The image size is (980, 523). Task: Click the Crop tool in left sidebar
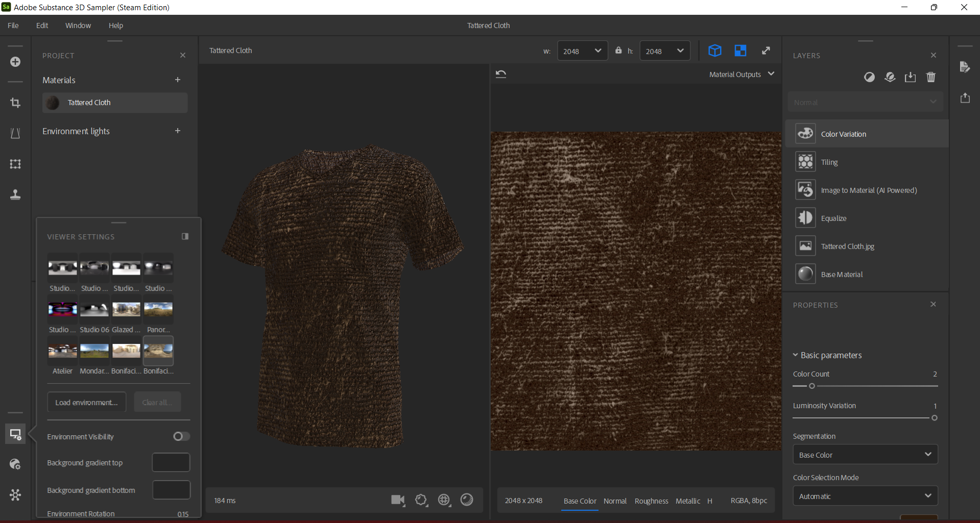[x=15, y=103]
